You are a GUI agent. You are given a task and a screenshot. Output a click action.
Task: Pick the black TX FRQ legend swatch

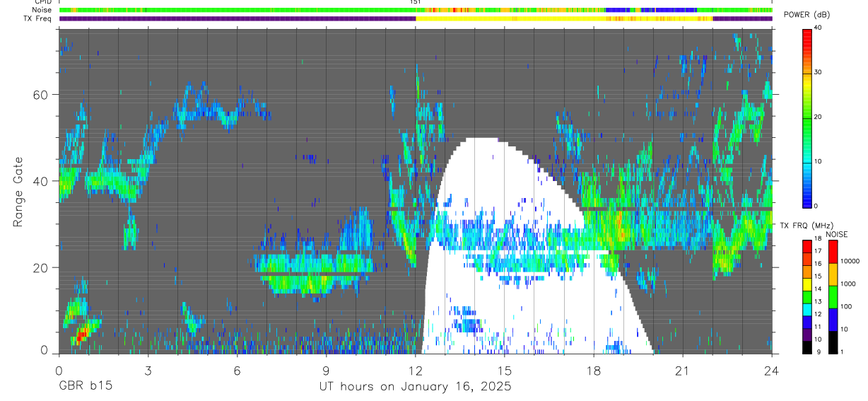click(807, 347)
